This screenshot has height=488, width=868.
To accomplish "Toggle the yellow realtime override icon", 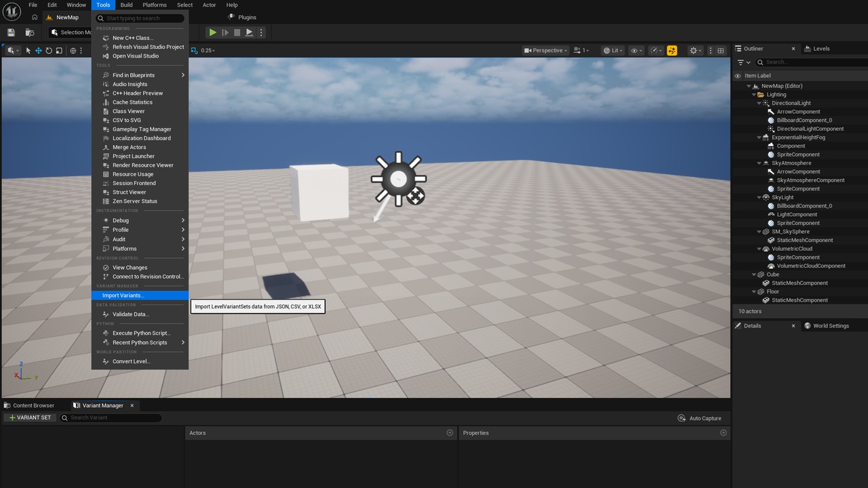I will 672,50.
